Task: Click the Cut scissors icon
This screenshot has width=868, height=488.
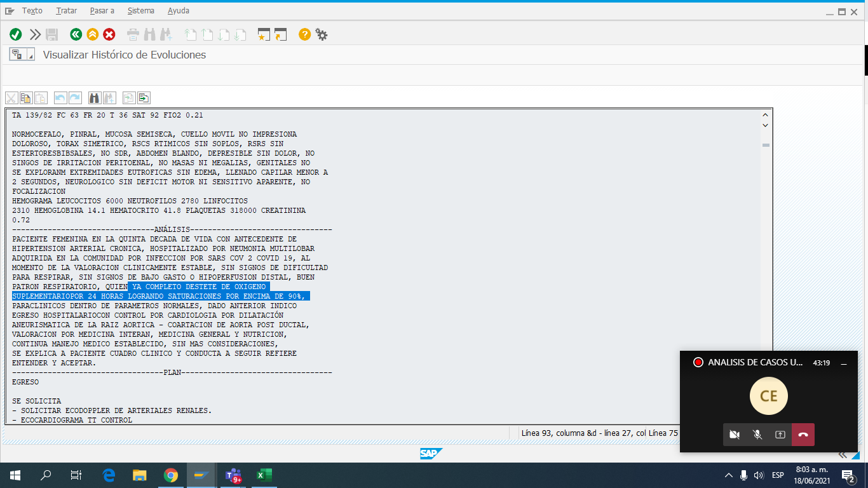Action: [x=11, y=98]
